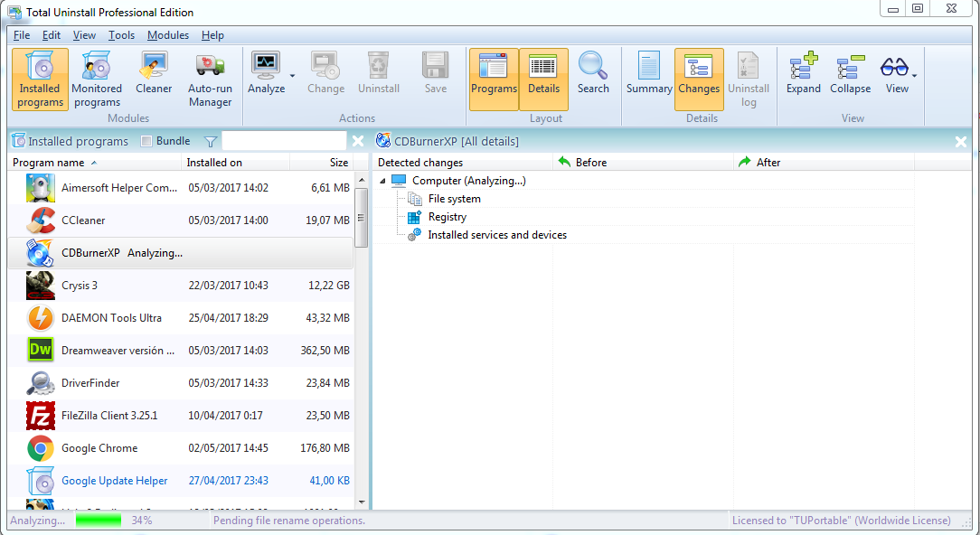Switch to the Changes details view
980x535 pixels.
tap(699, 80)
